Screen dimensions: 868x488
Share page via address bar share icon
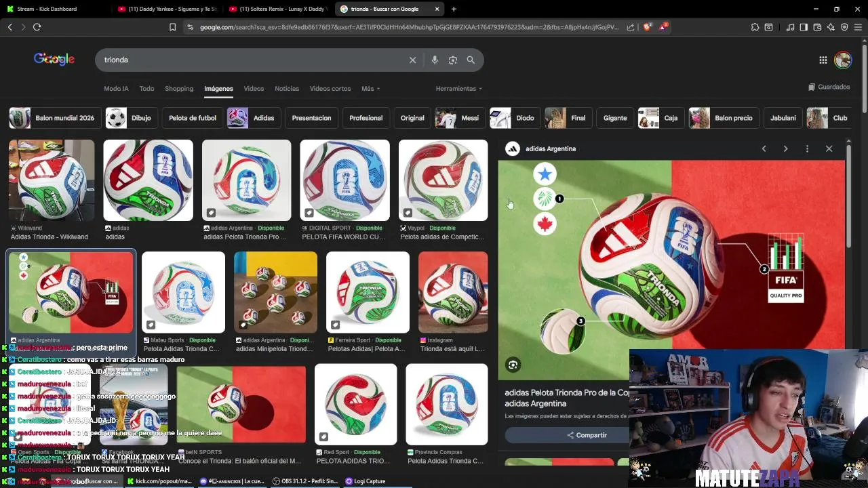pos(631,27)
